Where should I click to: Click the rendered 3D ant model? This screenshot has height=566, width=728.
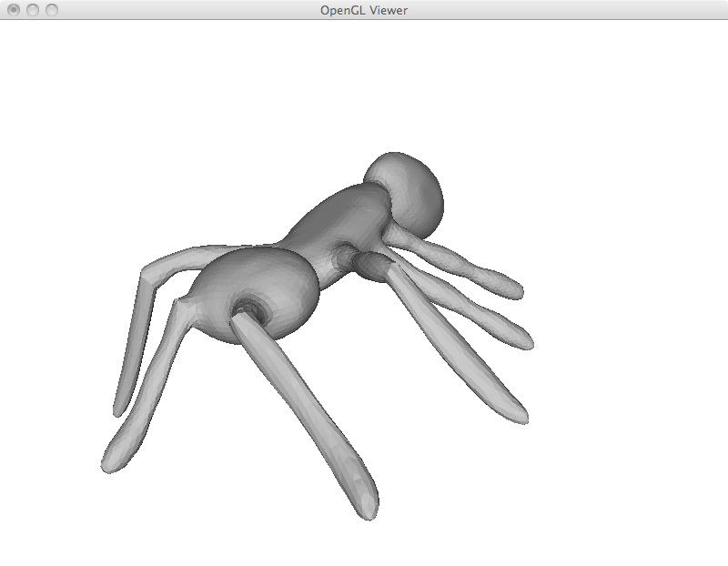[317, 335]
